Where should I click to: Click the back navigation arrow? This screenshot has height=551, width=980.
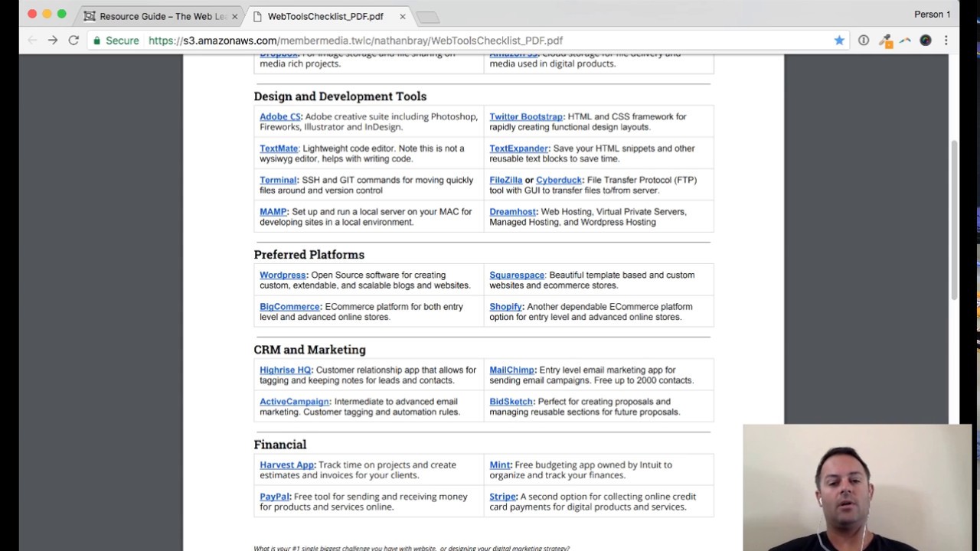[31, 40]
